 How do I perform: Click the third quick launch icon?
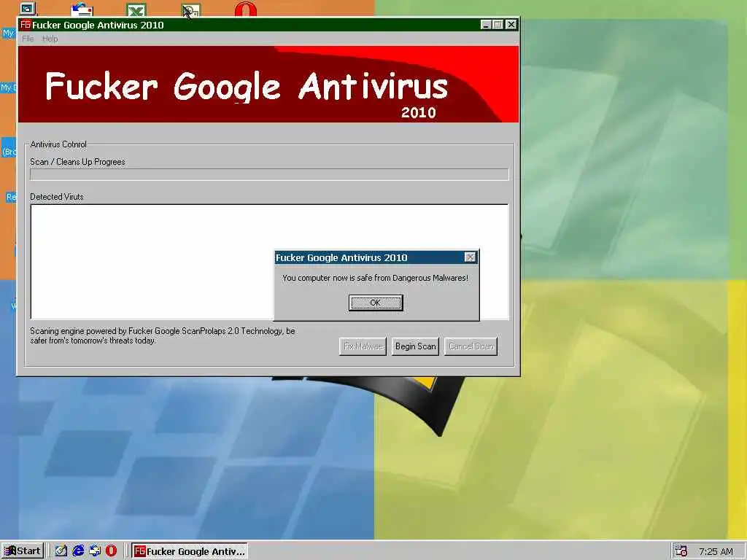point(95,551)
